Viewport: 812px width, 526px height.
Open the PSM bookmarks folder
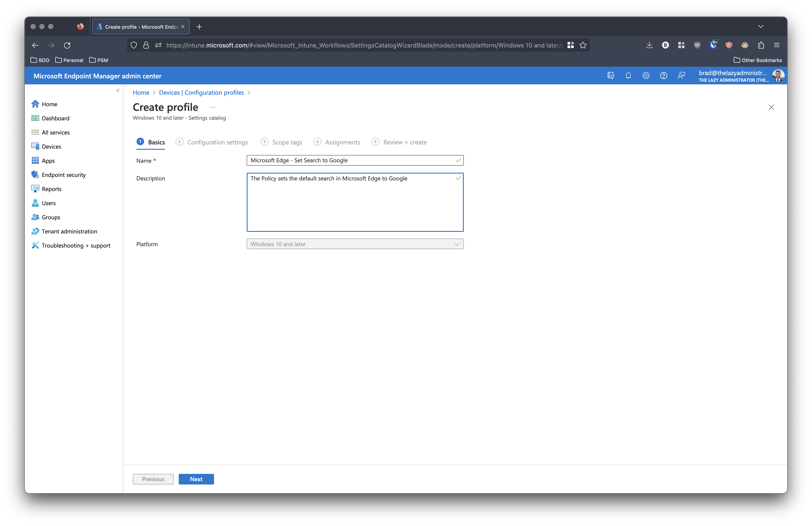(99, 60)
